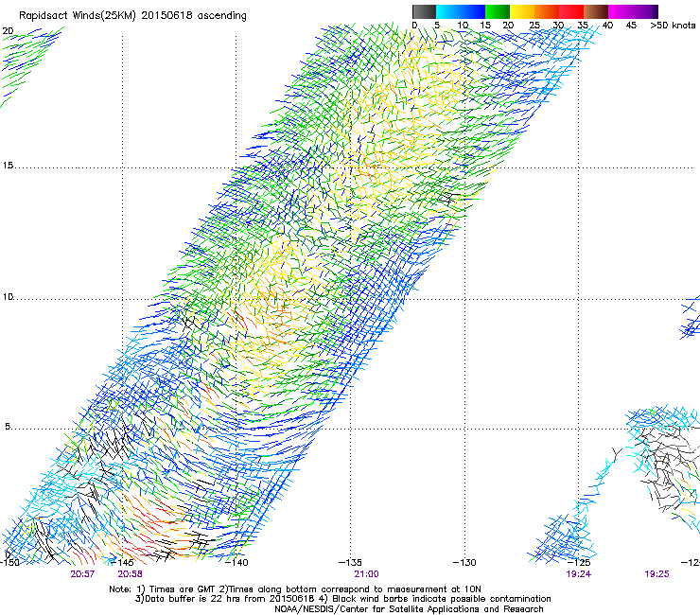Click the dark purple 45-50 knots color segment
Viewport: 700px width, 615px height.
pyautogui.click(x=645, y=11)
